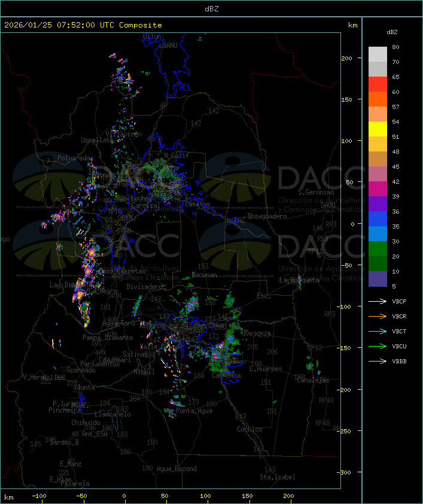Click the UTC Composite timestamp text
This screenshot has height=504, width=423.
(x=83, y=25)
